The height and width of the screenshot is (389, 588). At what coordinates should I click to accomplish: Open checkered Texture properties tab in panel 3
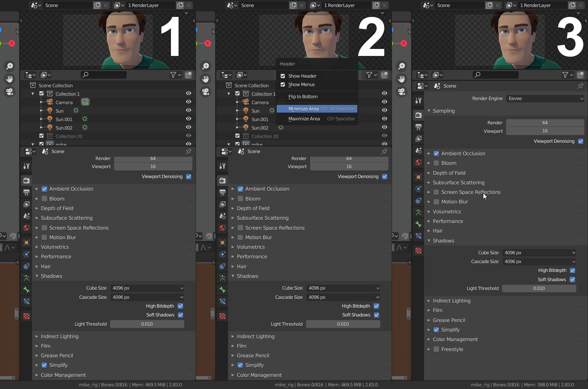419,251
